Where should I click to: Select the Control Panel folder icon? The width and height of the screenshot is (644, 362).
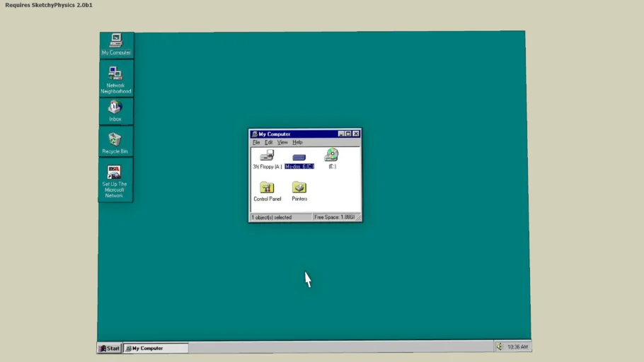pos(267,192)
